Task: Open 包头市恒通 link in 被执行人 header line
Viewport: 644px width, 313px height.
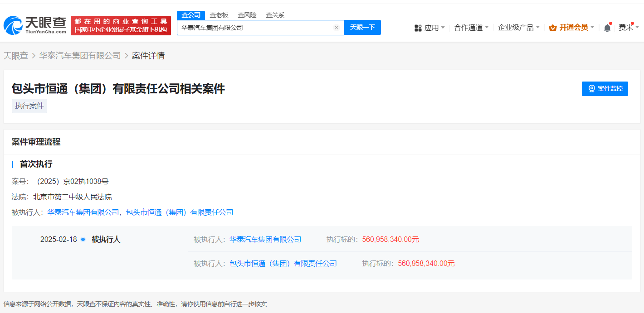Action: 180,212
